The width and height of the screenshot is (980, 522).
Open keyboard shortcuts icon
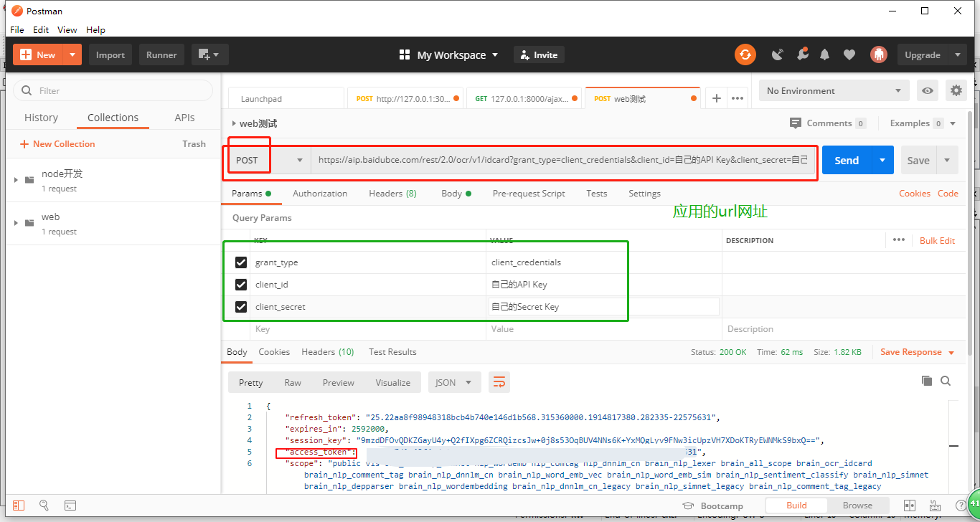933,506
